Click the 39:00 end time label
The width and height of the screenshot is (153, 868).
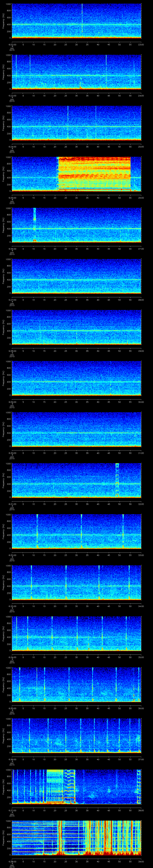click(141, 861)
